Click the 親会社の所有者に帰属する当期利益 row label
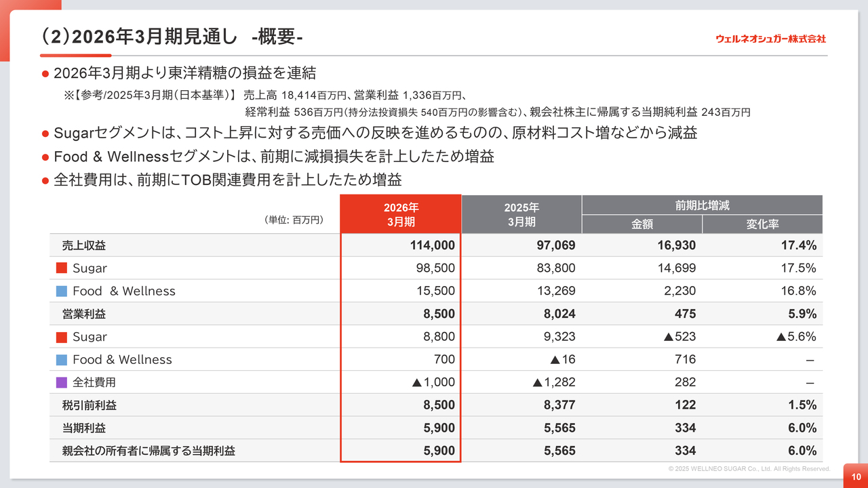The image size is (868, 488). point(149,451)
